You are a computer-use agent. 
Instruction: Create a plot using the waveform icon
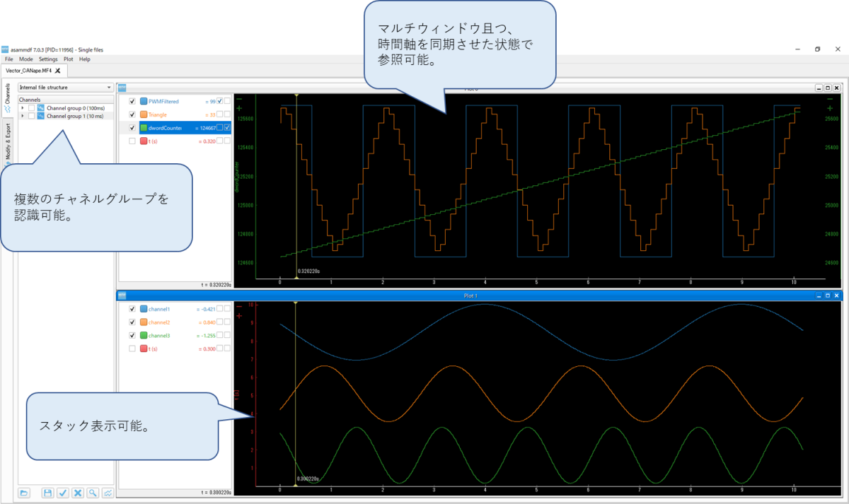108,493
